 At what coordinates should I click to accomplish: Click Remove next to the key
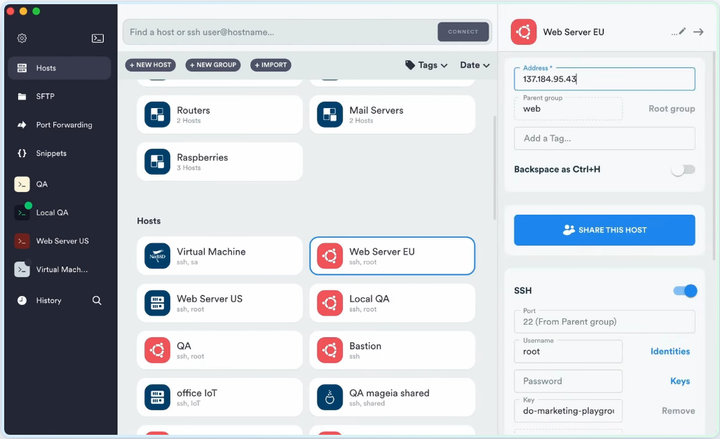click(x=678, y=411)
